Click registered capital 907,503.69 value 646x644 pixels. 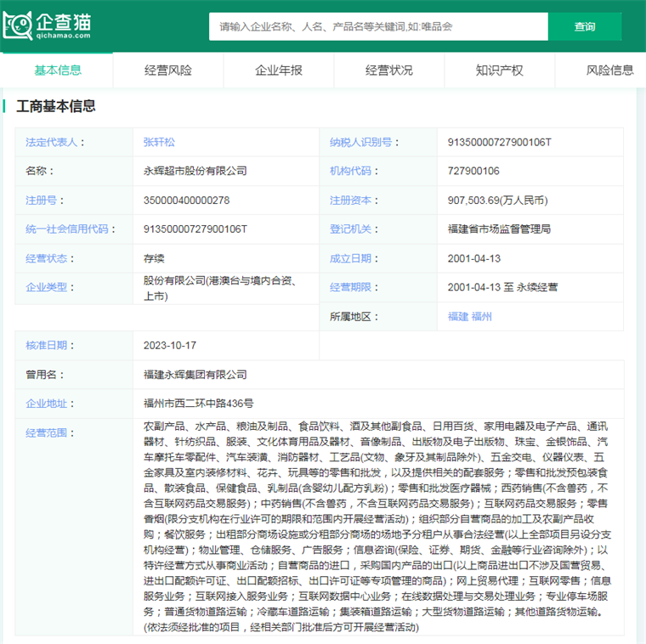pos(497,201)
